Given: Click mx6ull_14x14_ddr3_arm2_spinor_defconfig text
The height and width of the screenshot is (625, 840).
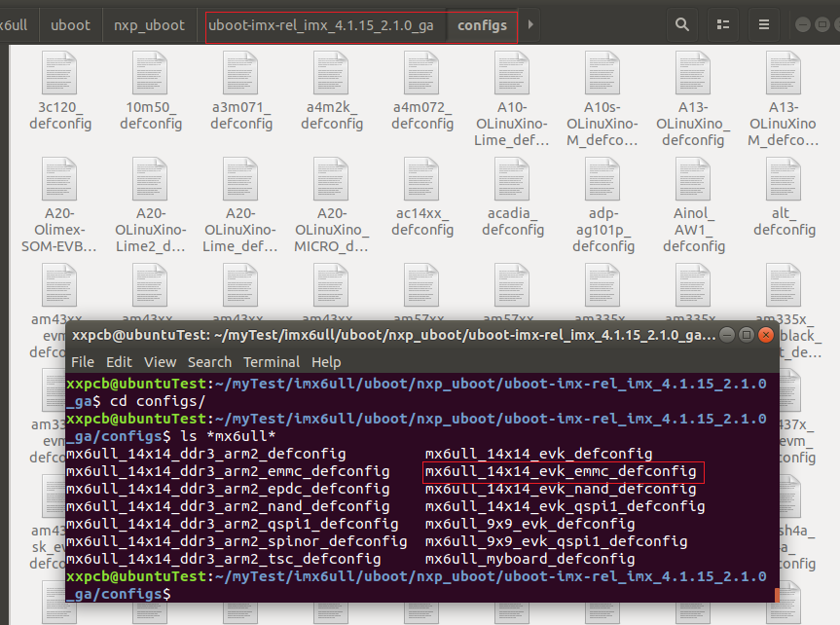Looking at the screenshot, I should coord(237,541).
